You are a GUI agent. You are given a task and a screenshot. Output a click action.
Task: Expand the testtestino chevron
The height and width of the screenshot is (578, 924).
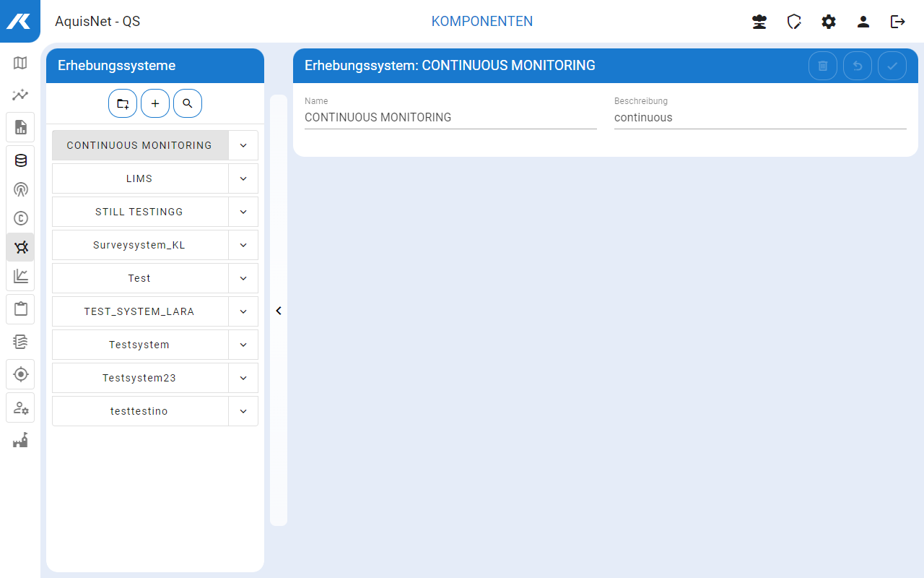pyautogui.click(x=243, y=411)
